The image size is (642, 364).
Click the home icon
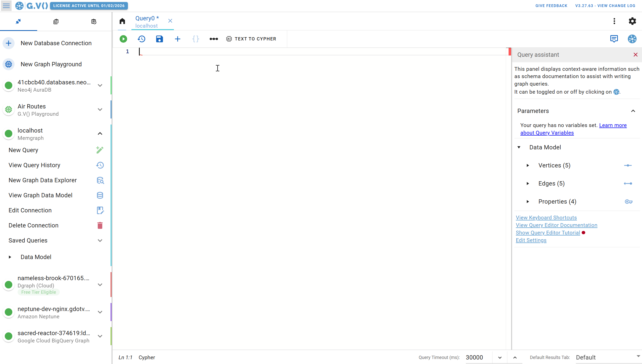122,21
